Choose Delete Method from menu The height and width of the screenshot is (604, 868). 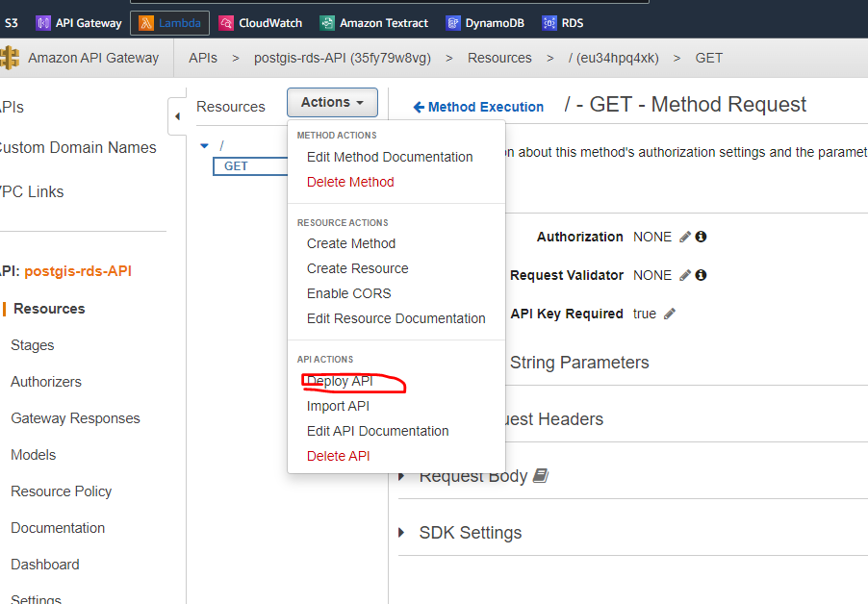350,182
